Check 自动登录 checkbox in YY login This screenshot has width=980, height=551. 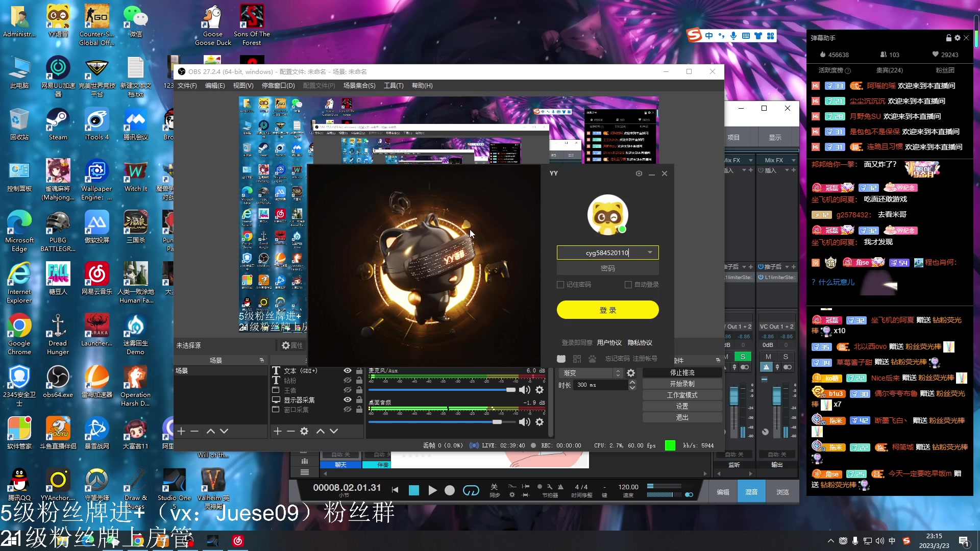point(628,285)
